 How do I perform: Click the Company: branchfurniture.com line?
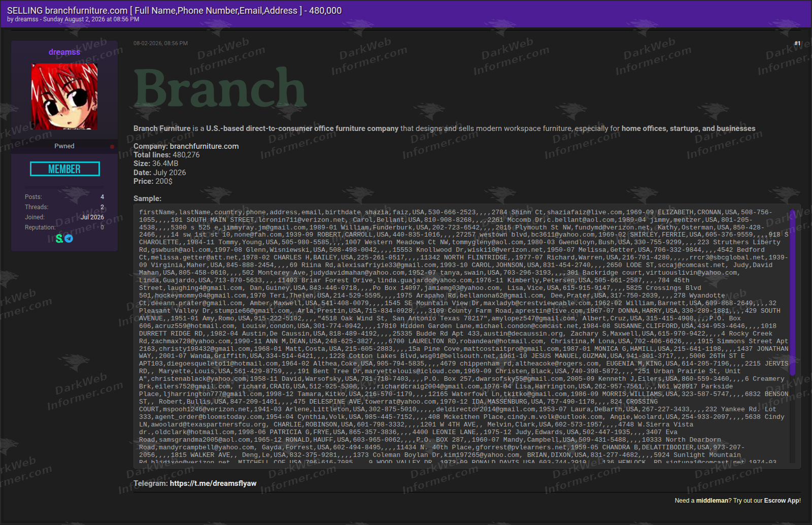point(186,146)
